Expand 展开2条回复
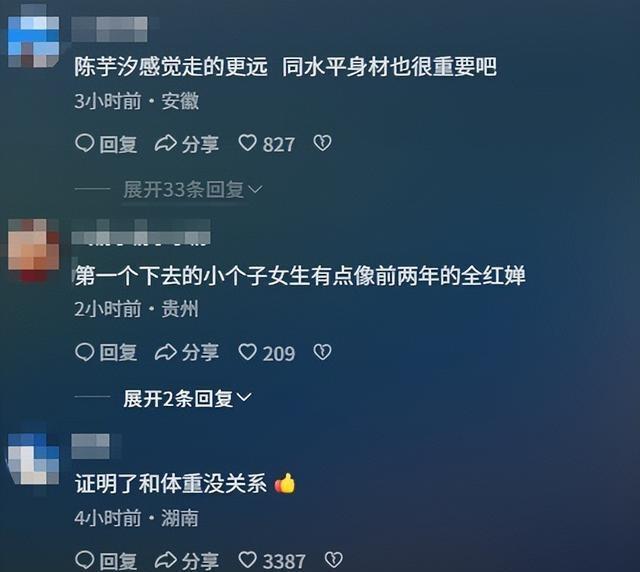 click(187, 398)
